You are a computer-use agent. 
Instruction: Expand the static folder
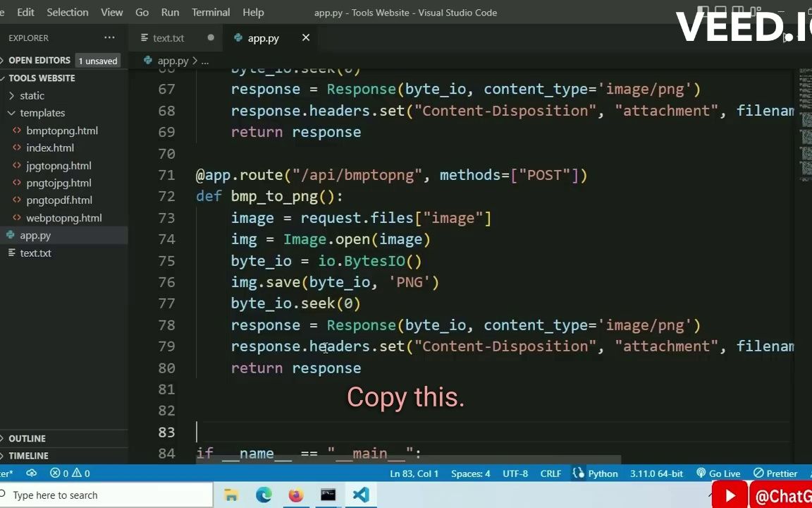click(x=32, y=96)
